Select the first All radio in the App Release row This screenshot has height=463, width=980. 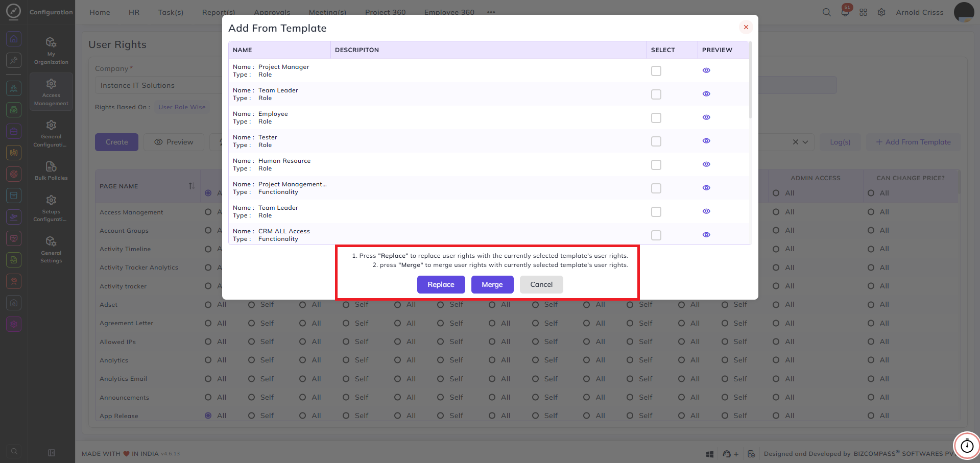coord(208,416)
